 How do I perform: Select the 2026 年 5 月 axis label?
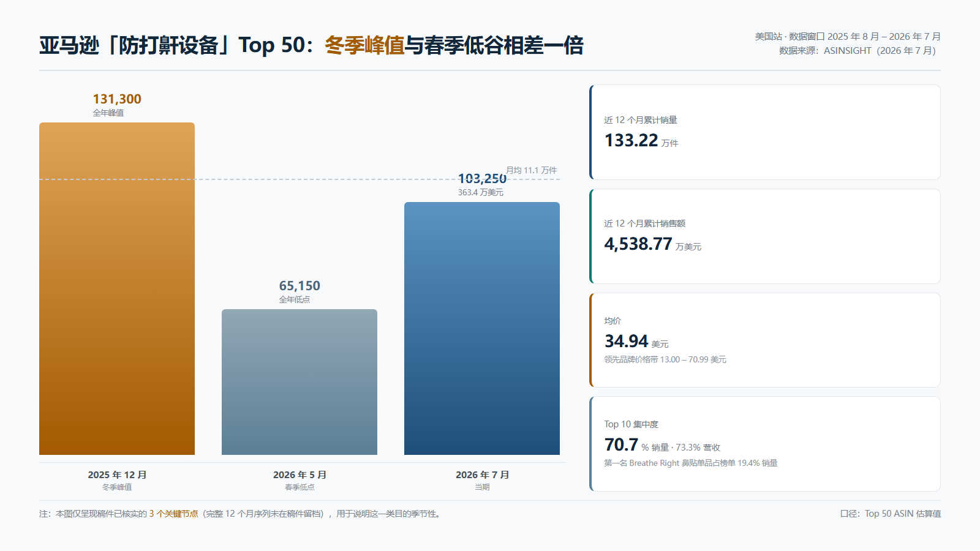coord(300,475)
